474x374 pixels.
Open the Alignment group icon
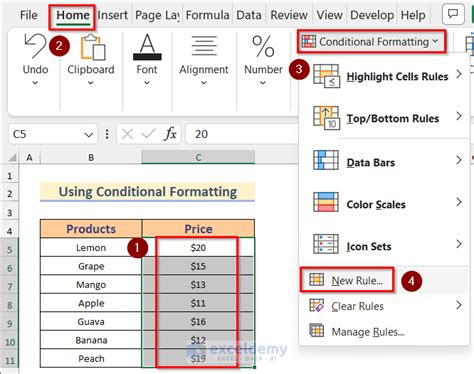(x=204, y=46)
